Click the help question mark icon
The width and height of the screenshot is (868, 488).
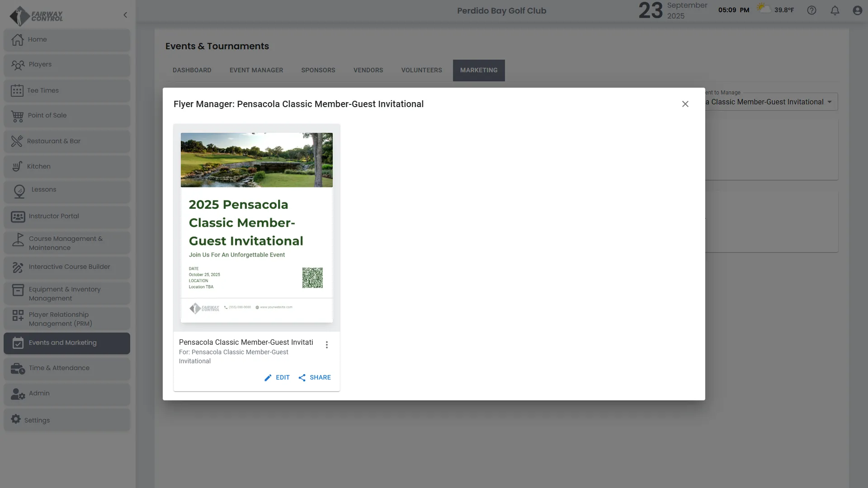click(x=811, y=10)
